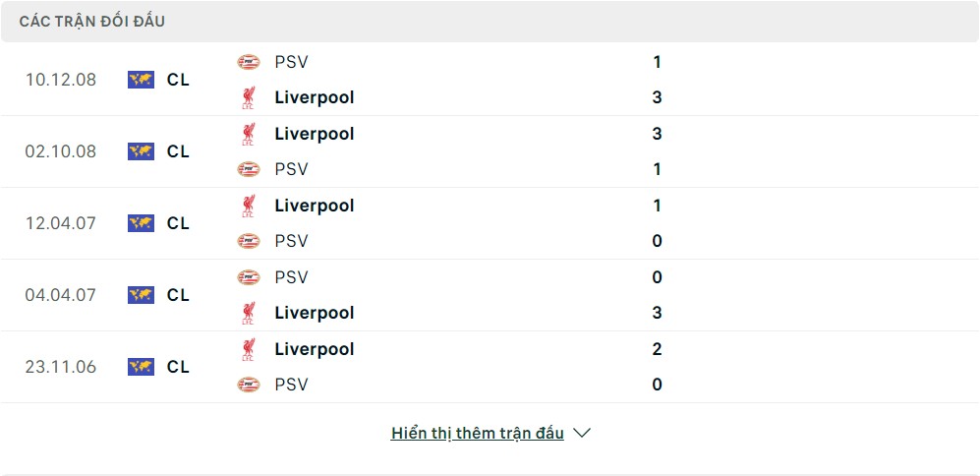Expand more matches with the chevron arrow
This screenshot has height=476, width=980.
click(x=582, y=433)
